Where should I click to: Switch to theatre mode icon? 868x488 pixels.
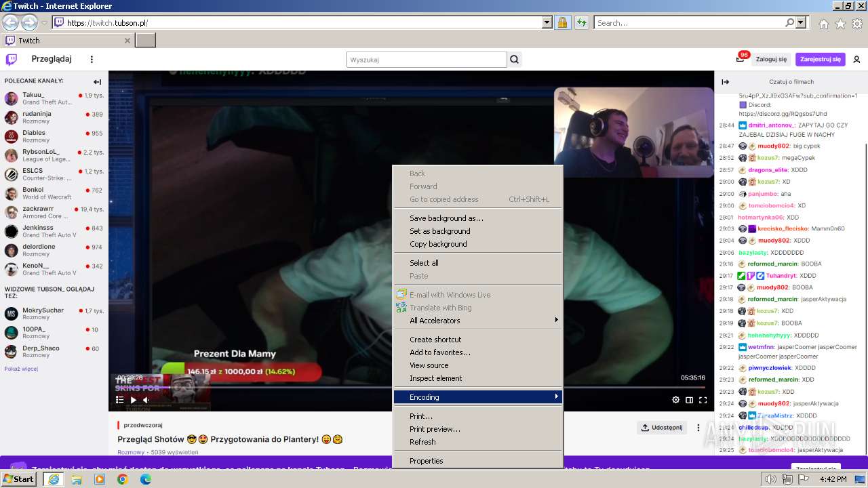pyautogui.click(x=690, y=400)
